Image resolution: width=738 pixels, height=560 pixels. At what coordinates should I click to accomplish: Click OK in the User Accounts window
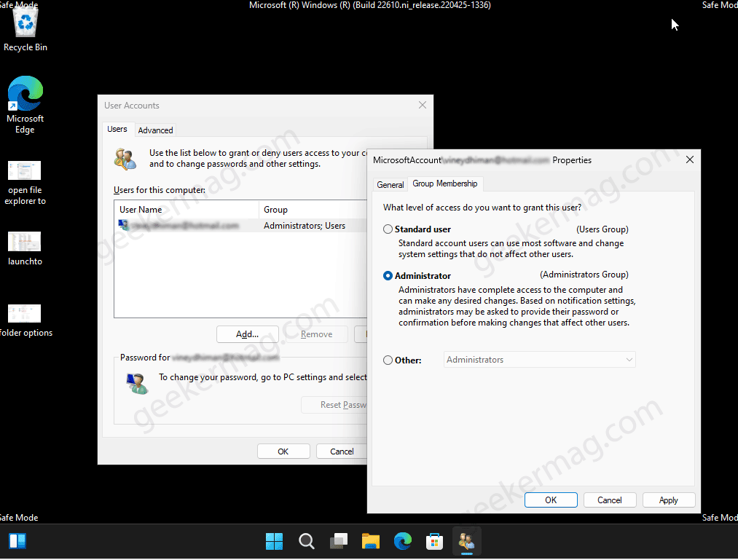pyautogui.click(x=283, y=451)
